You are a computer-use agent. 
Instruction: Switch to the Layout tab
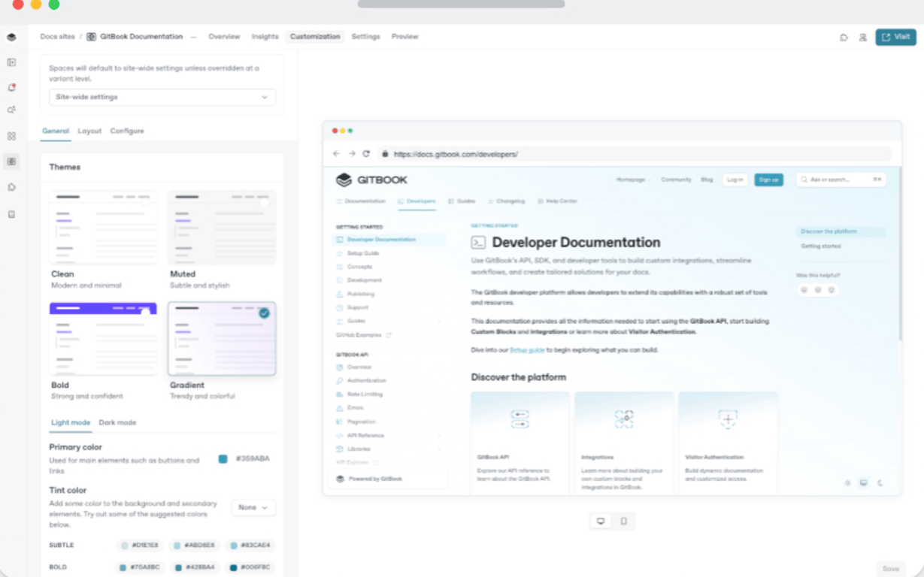point(89,131)
